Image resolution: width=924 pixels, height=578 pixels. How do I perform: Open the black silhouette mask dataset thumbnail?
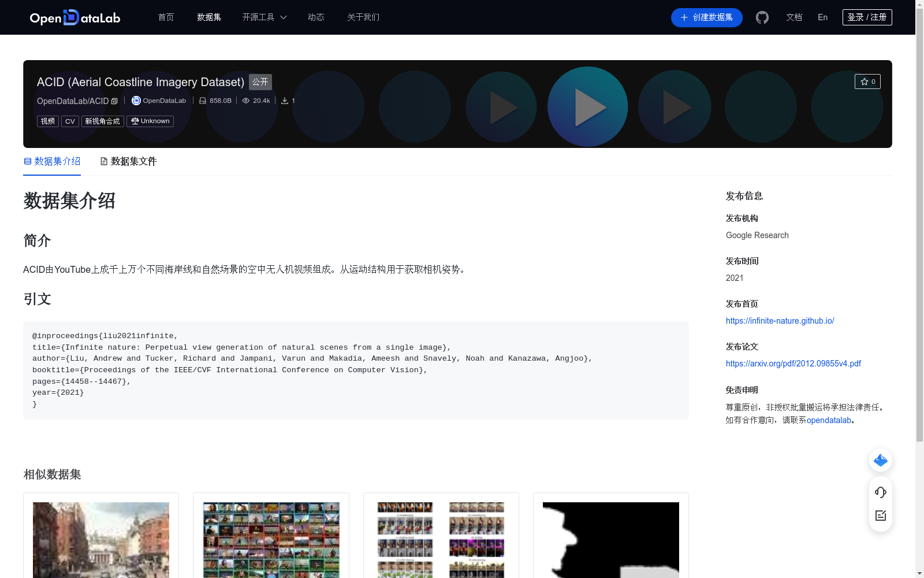pos(611,540)
